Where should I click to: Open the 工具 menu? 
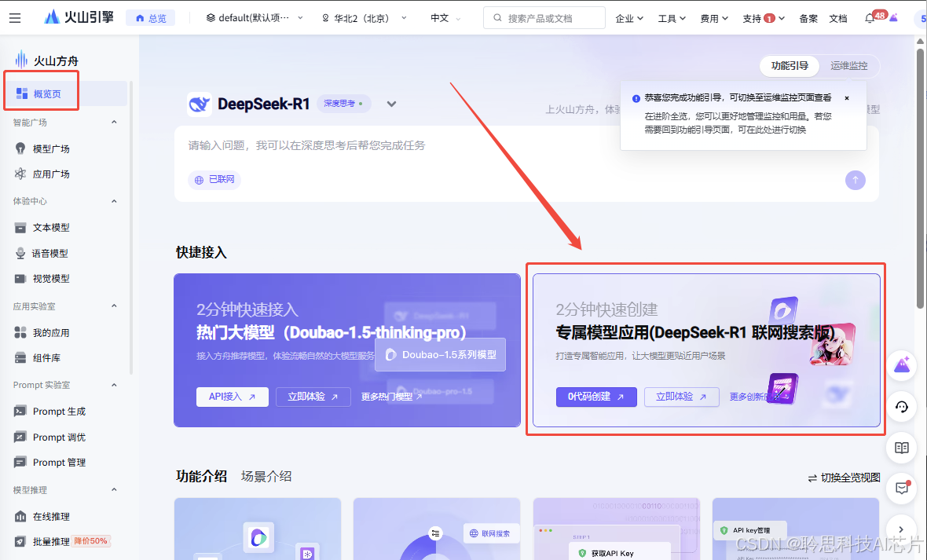click(x=672, y=18)
